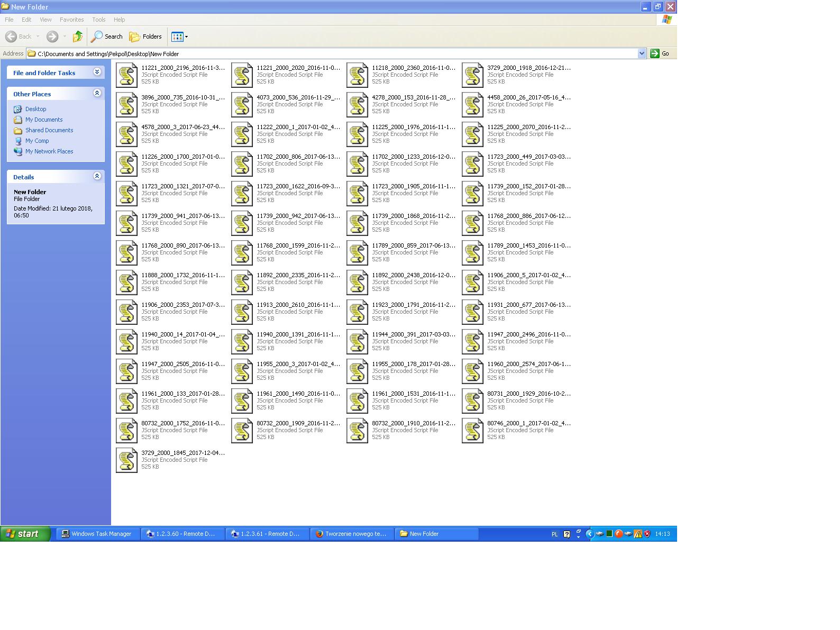The image size is (840, 630).
Task: Select file name 80732_2000_1910_2016-11-2
Action: pyautogui.click(x=414, y=423)
